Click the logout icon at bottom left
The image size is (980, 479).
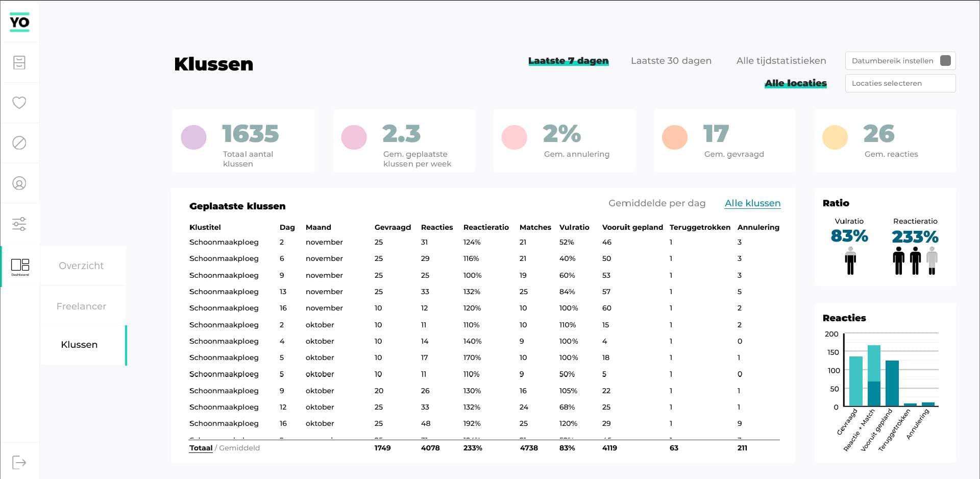19,463
